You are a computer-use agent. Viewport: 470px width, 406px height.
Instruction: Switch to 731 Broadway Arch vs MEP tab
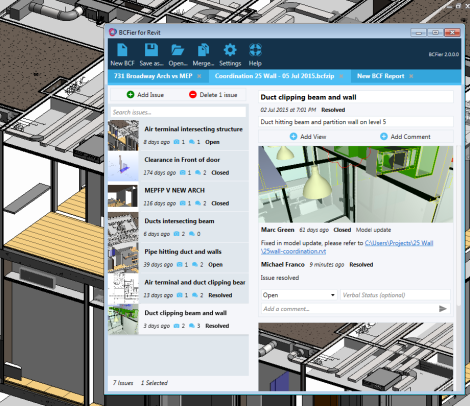(153, 76)
